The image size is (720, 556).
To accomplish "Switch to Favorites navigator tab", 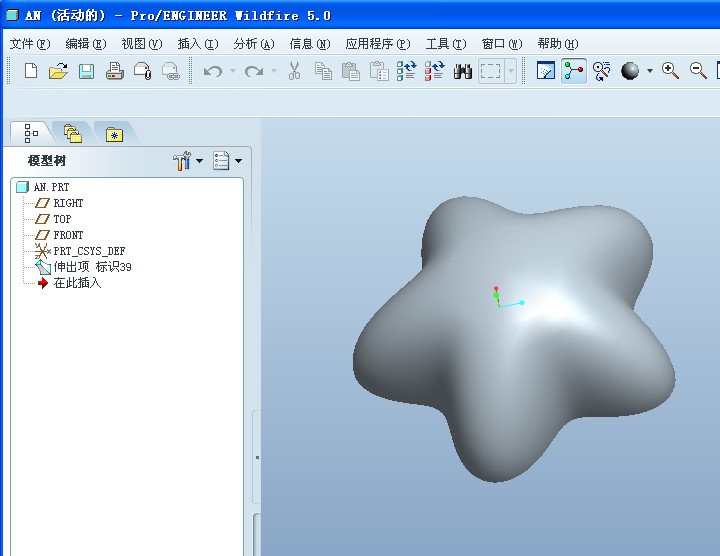I will [x=114, y=135].
